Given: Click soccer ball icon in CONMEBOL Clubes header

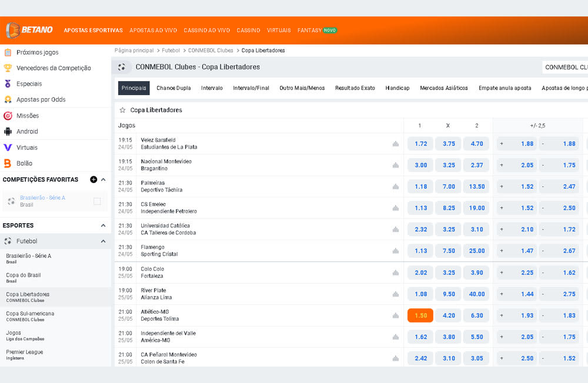Looking at the screenshot, I should [122, 67].
